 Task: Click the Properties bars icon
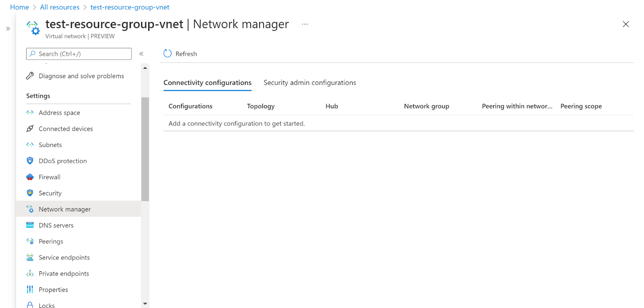pyautogui.click(x=30, y=290)
